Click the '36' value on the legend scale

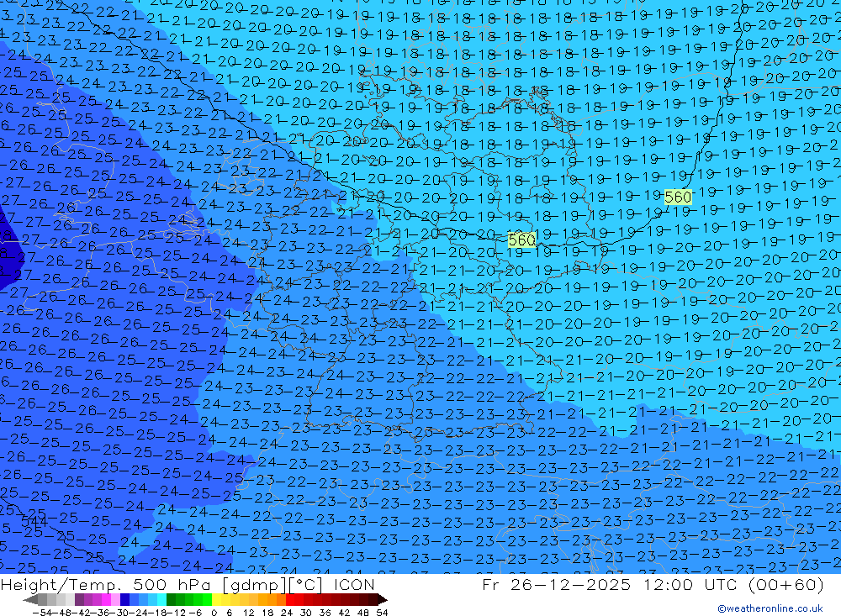(325, 613)
